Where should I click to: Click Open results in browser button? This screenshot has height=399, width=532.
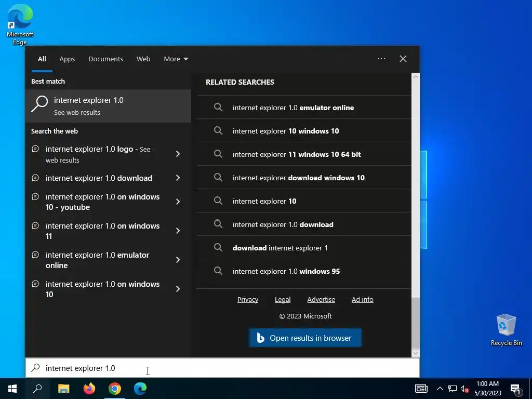point(305,338)
